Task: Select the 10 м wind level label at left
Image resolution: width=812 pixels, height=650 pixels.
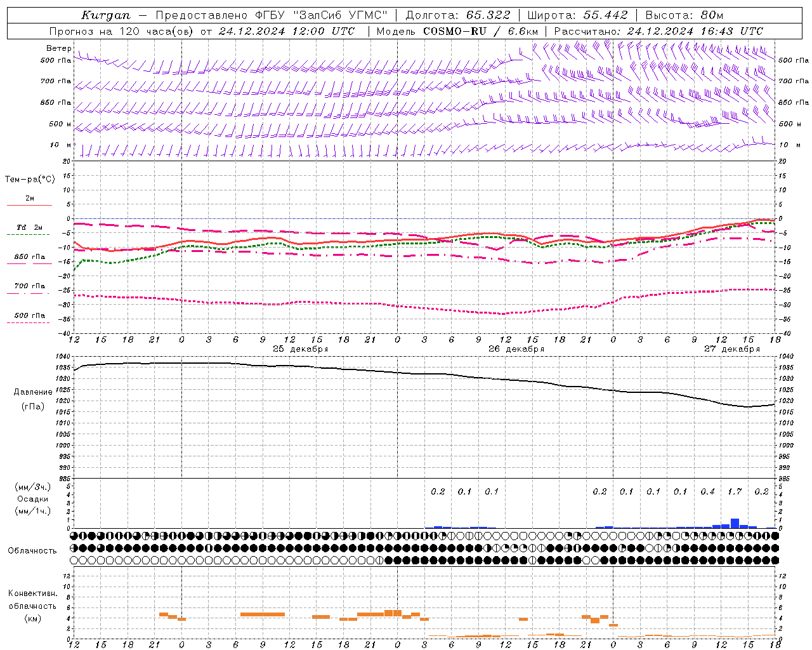Action: pos(61,145)
